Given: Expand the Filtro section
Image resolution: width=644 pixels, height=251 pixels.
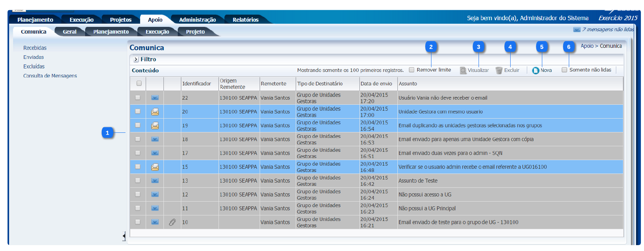Looking at the screenshot, I should (136, 59).
